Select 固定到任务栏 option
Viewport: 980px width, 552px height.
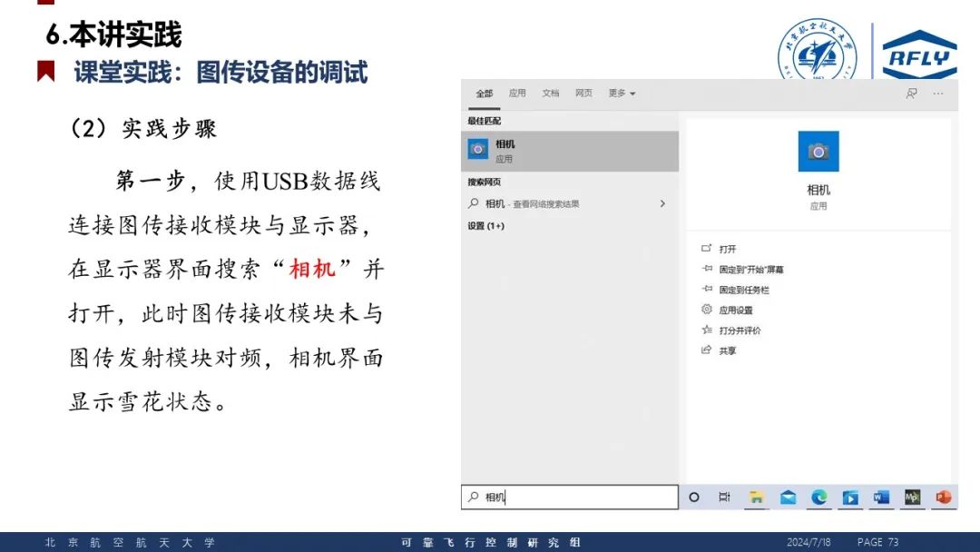(x=744, y=290)
